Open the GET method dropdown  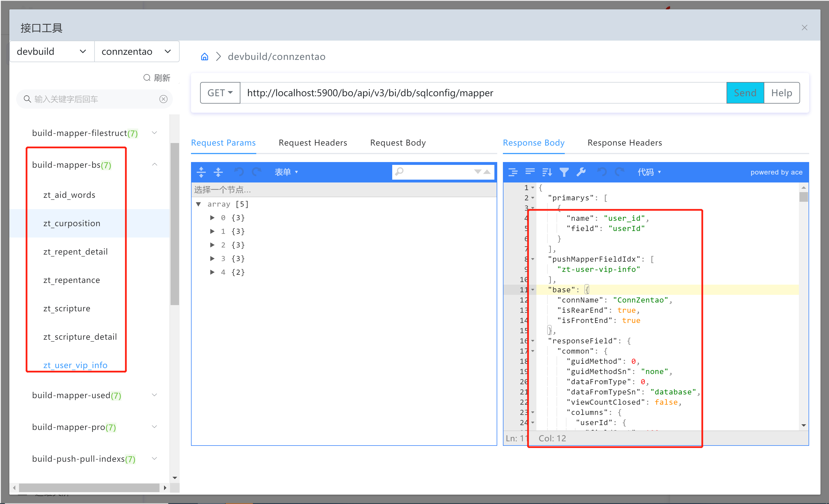pyautogui.click(x=220, y=93)
